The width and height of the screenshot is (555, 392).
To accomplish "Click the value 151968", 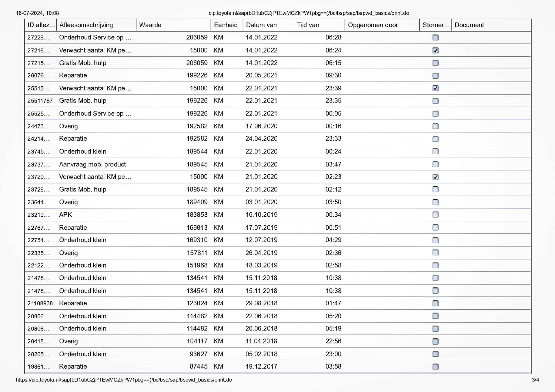I will [x=197, y=265].
